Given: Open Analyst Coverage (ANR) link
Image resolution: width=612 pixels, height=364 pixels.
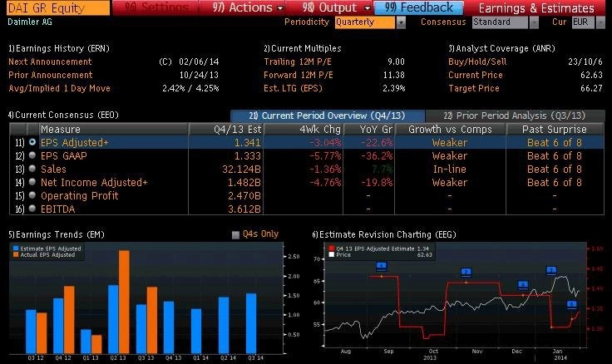Looking at the screenshot, I should tap(501, 48).
